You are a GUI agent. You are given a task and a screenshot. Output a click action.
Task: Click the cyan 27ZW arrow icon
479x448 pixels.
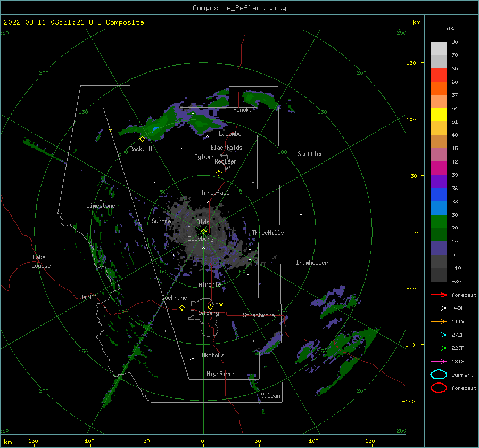point(439,335)
